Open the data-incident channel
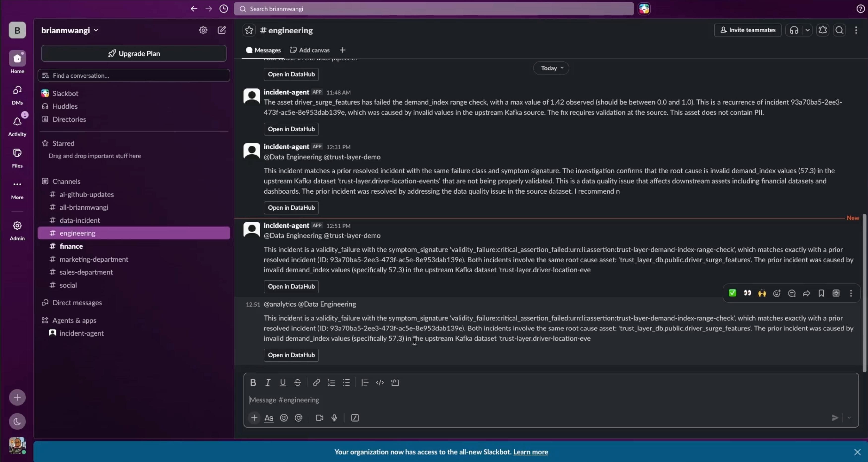This screenshot has width=868, height=462. coord(134,220)
